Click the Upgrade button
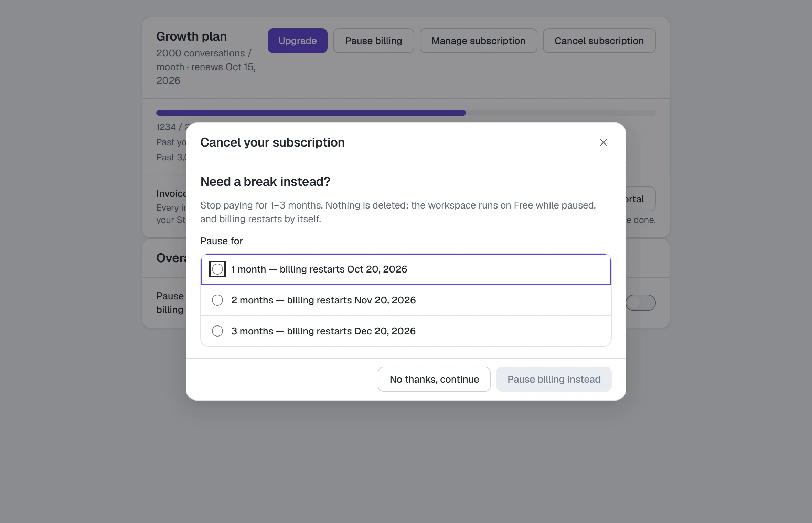 pyautogui.click(x=298, y=41)
